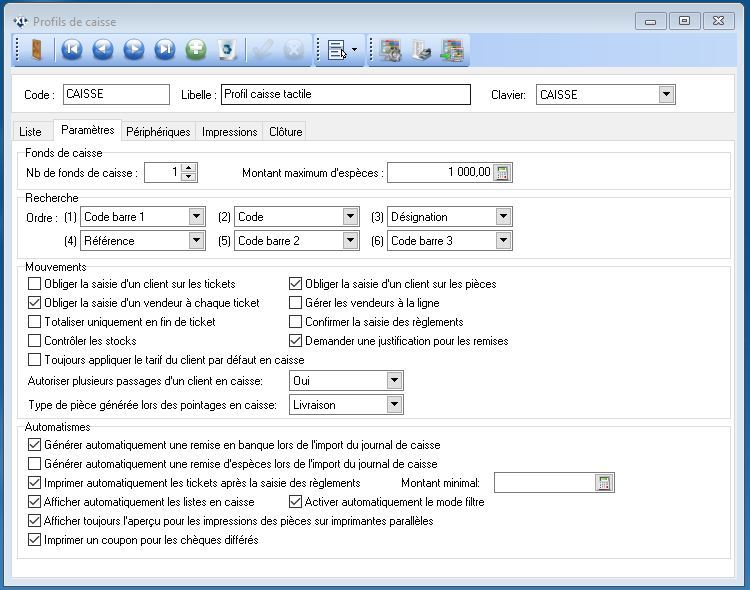This screenshot has width=750, height=590.
Task: Open Type de pièce dropdown showing Livraison
Action: coord(394,405)
